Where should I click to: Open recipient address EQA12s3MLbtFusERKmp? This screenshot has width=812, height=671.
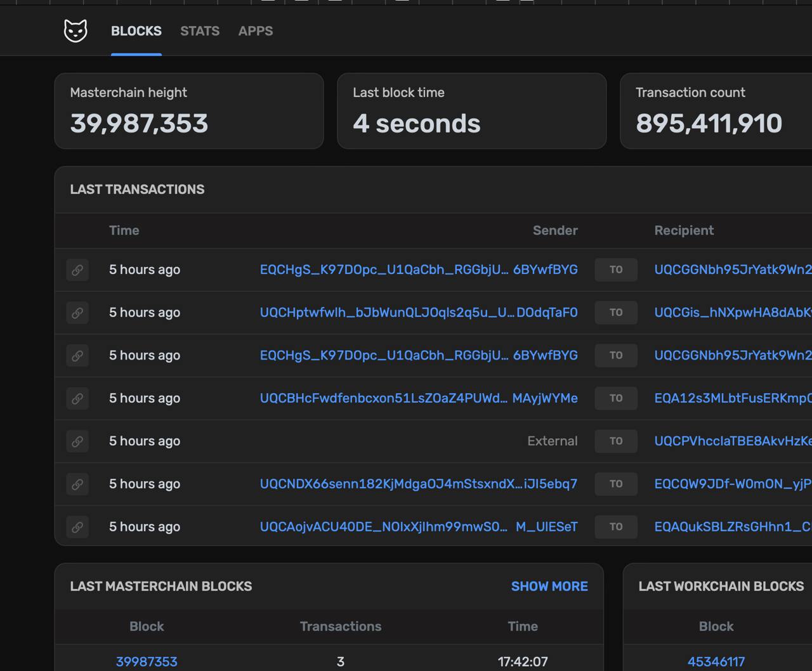tap(733, 398)
